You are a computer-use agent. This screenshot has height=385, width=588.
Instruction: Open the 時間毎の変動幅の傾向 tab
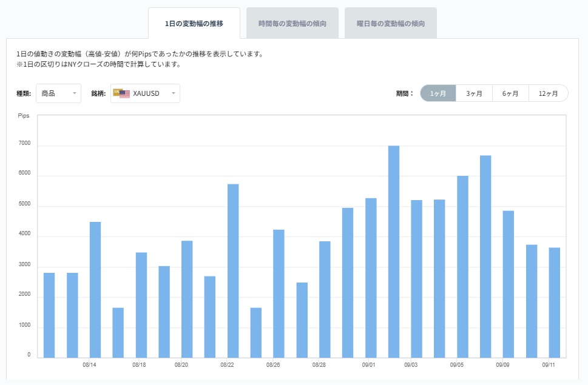point(292,23)
